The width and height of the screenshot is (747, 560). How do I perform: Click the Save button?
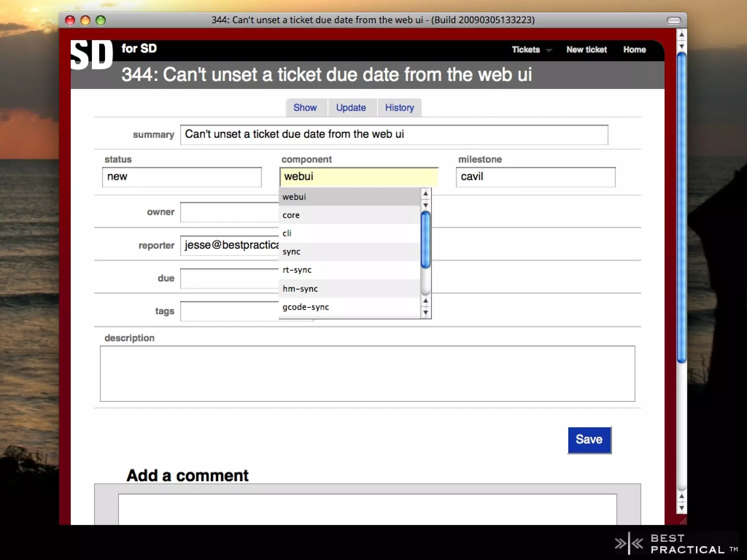(589, 440)
